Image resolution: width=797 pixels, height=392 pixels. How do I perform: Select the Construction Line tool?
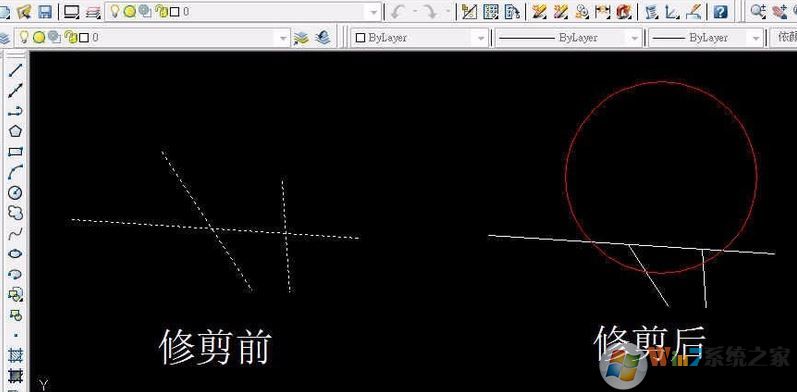(x=16, y=91)
